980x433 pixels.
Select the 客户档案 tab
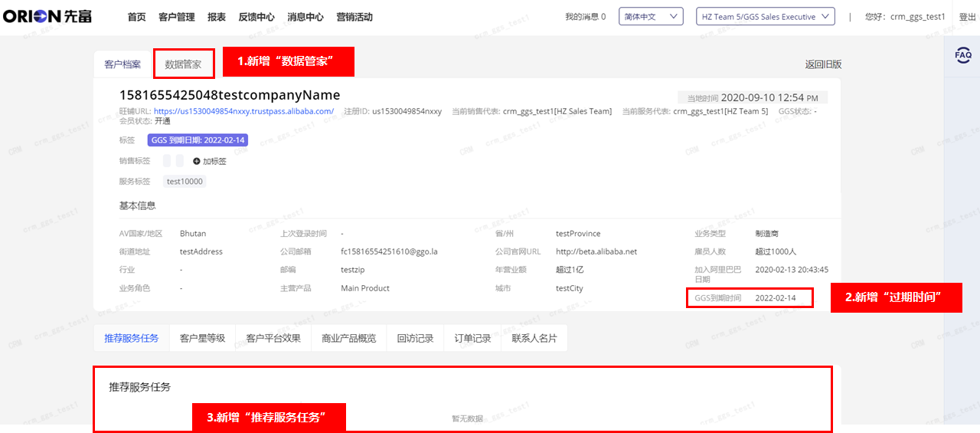122,64
